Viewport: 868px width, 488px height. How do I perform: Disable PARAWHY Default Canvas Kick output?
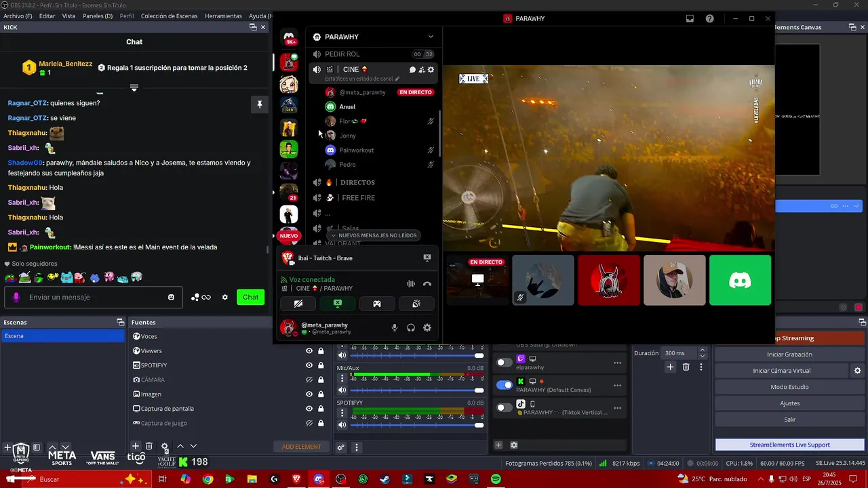click(505, 385)
